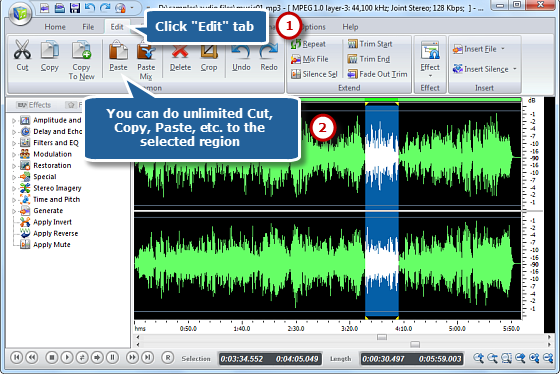Switch to the File tab
Image resolution: width=560 pixels, height=374 pixels.
(88, 27)
